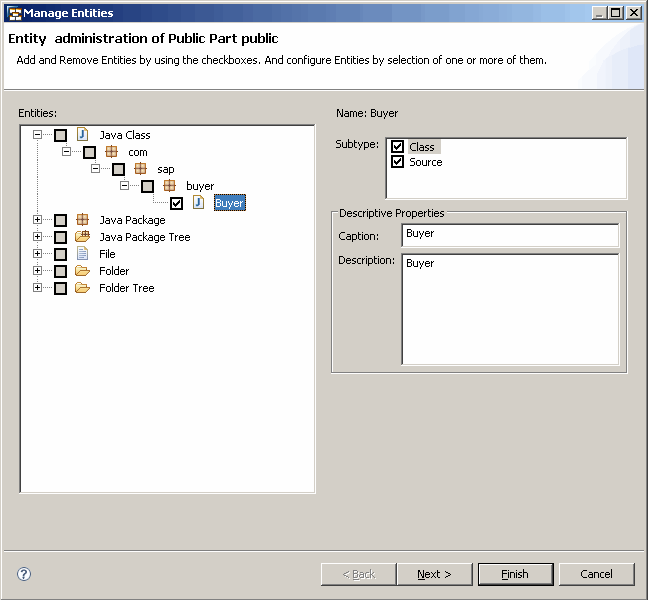Close the Manage Entities dialog
This screenshot has height=600, width=648.
pyautogui.click(x=634, y=13)
